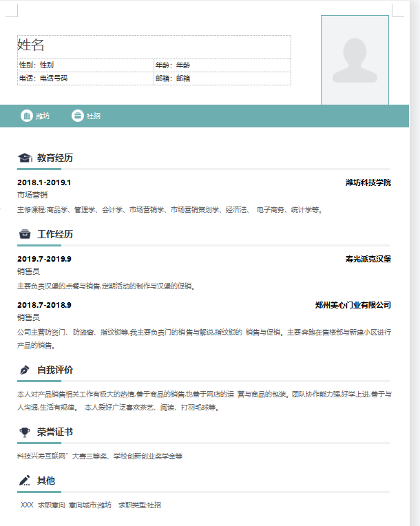Click the pencil icon next to 其他
420x526 pixels.
point(25,480)
